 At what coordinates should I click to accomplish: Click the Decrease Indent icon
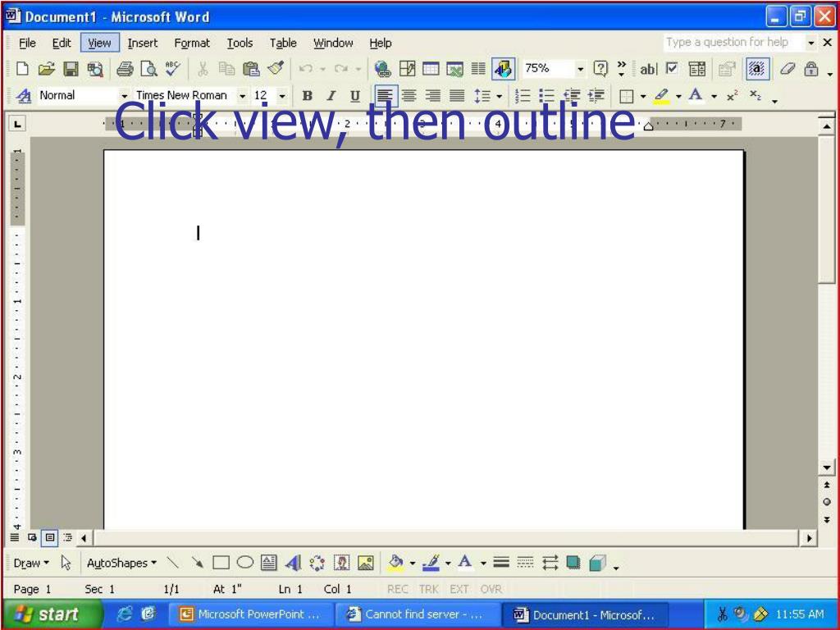point(571,96)
